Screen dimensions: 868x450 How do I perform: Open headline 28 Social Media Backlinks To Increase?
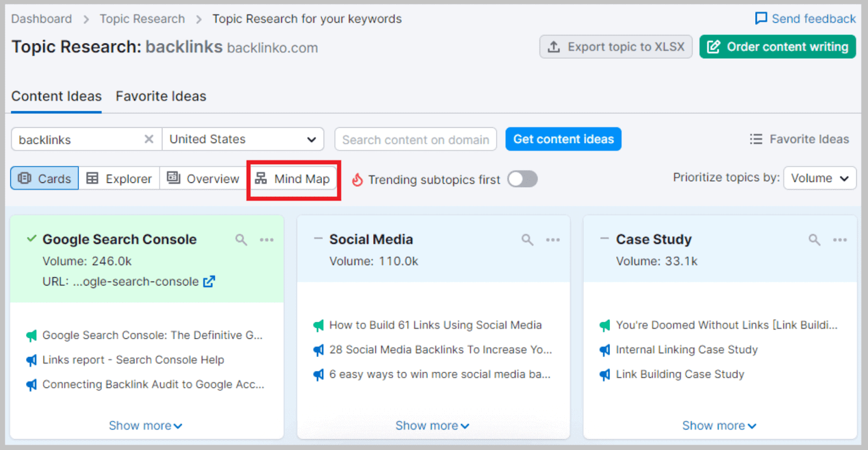pos(441,350)
